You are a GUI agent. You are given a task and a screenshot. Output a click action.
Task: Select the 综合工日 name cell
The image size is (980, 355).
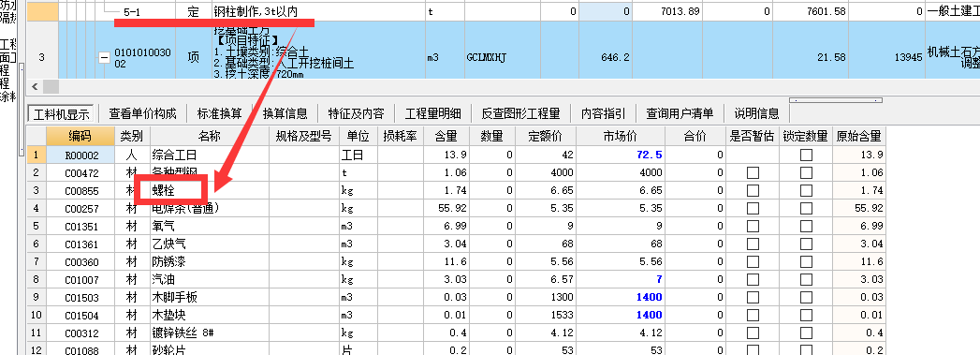[x=210, y=155]
